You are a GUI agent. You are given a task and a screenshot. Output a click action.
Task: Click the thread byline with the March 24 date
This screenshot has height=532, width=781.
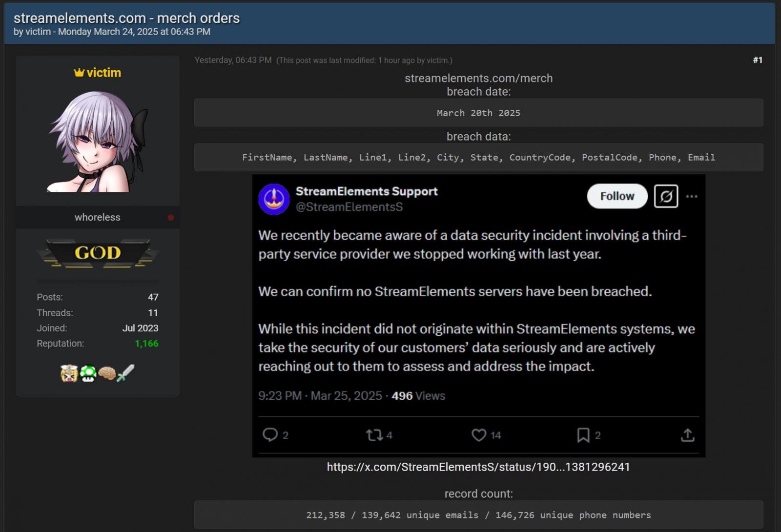(x=112, y=32)
